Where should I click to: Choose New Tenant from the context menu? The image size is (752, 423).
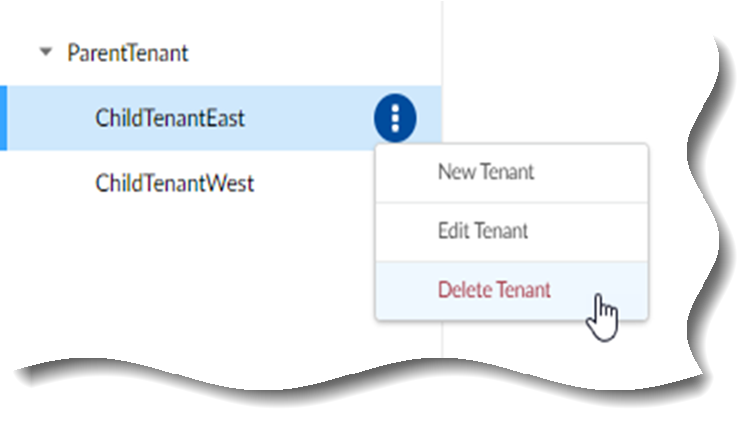coord(486,172)
